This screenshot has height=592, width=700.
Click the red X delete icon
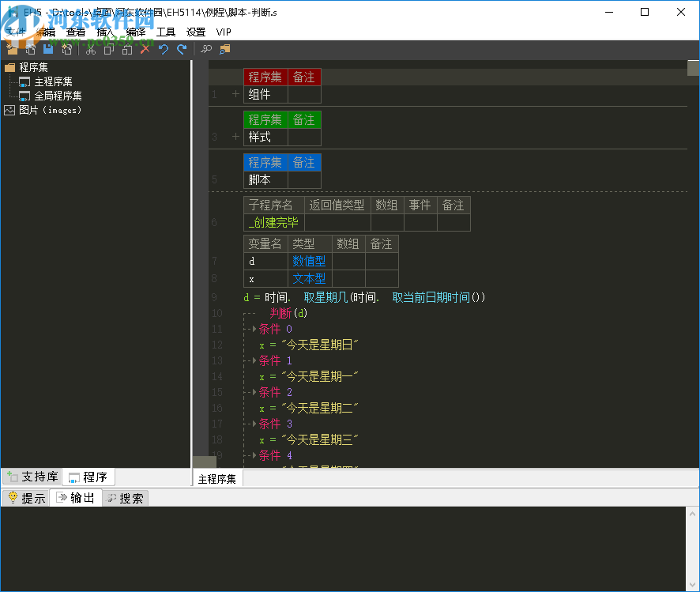click(145, 49)
